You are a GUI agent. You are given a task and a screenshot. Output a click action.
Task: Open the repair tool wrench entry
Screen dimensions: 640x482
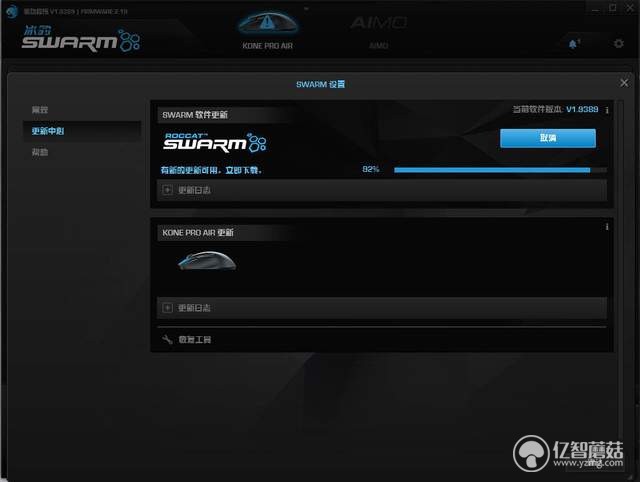coord(187,340)
